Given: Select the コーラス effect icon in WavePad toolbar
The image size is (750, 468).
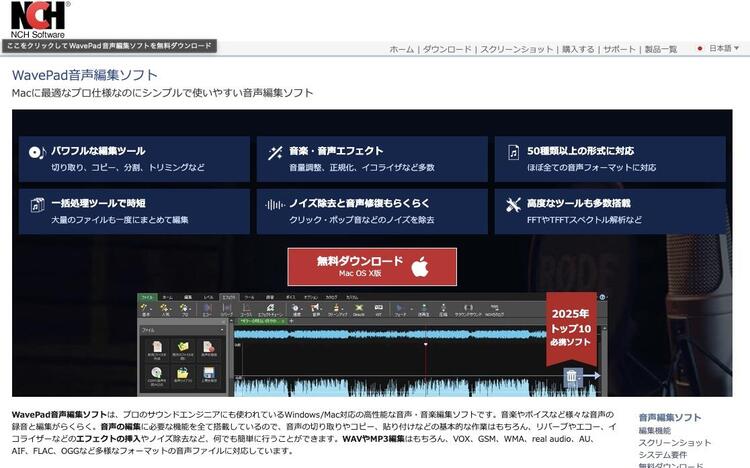Looking at the screenshot, I should pyautogui.click(x=245, y=310).
